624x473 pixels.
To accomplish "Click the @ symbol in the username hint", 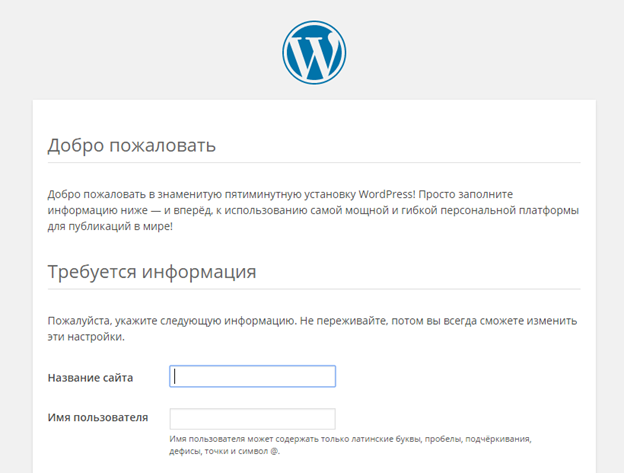I will pos(274,451).
